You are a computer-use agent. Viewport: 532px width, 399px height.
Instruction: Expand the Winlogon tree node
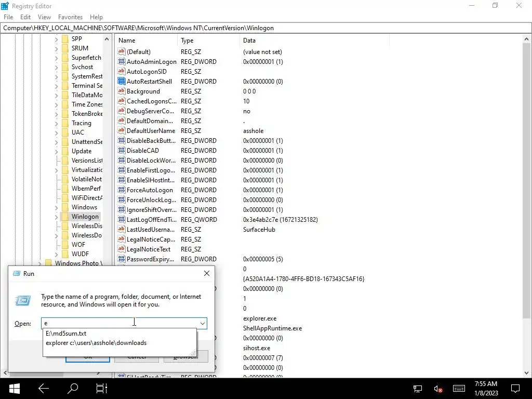(56, 217)
